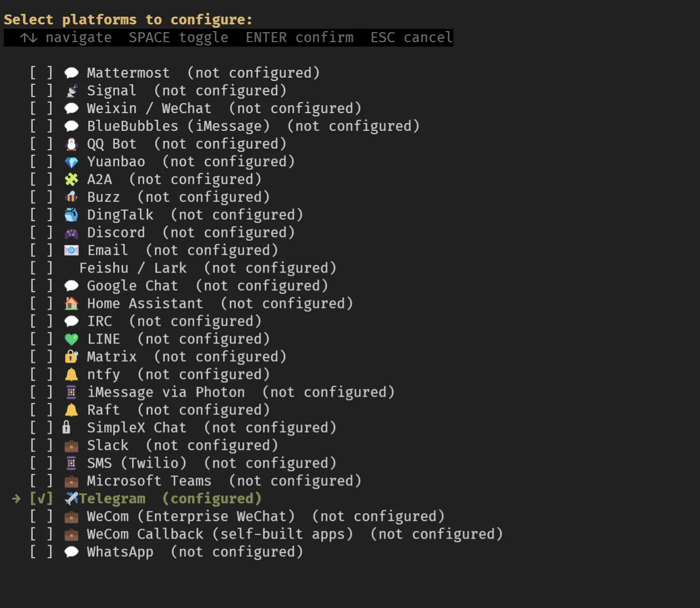Click the bell icon next to ntfy

tap(72, 375)
